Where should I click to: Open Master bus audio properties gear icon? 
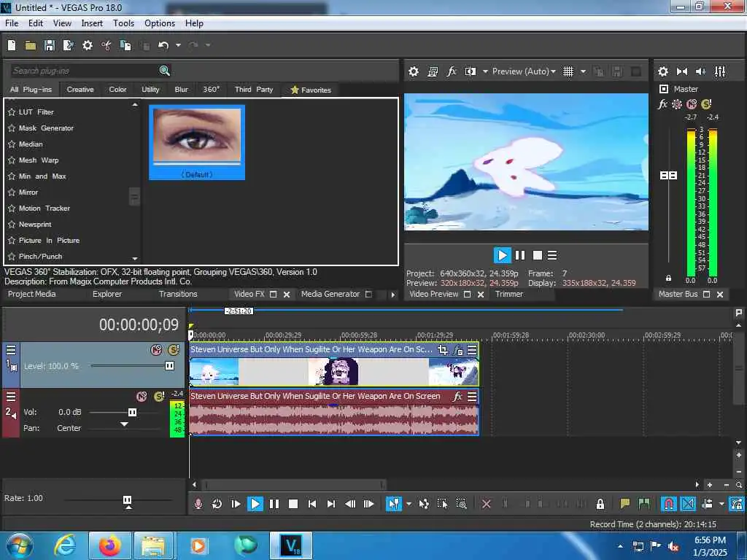click(662, 71)
